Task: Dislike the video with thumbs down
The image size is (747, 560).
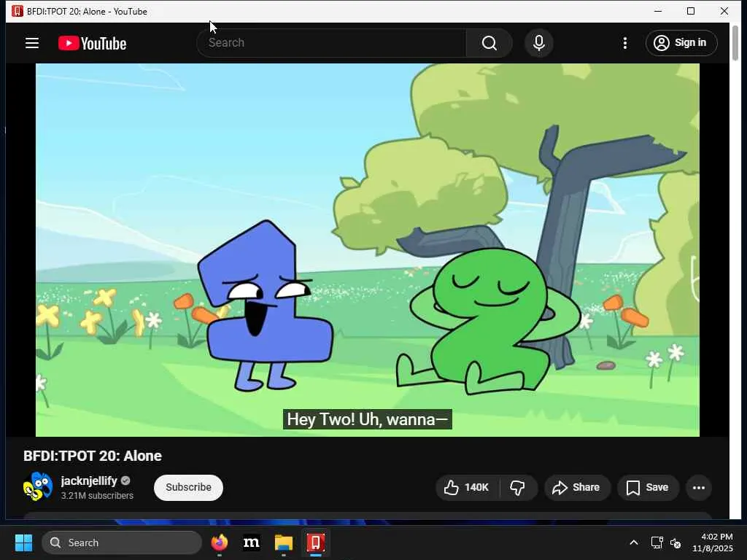Action: pyautogui.click(x=518, y=487)
